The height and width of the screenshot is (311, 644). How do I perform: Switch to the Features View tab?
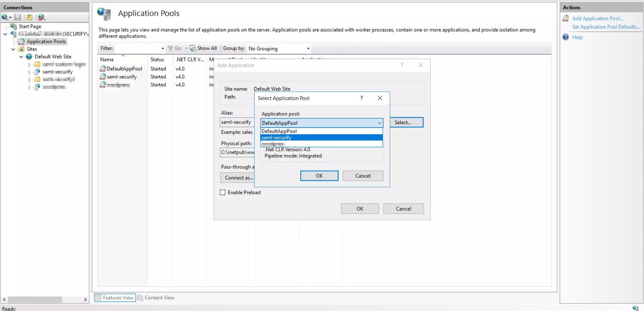pyautogui.click(x=114, y=298)
